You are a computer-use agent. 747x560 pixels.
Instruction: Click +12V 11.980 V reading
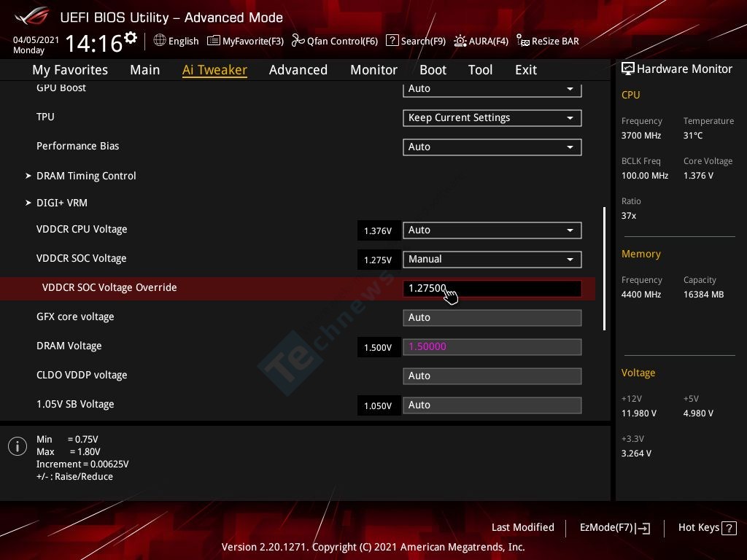(x=638, y=413)
